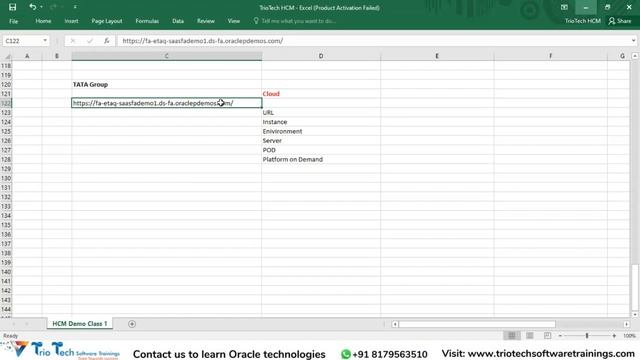This screenshot has height=360, width=640.
Task: Select column E header
Action: 437,56
